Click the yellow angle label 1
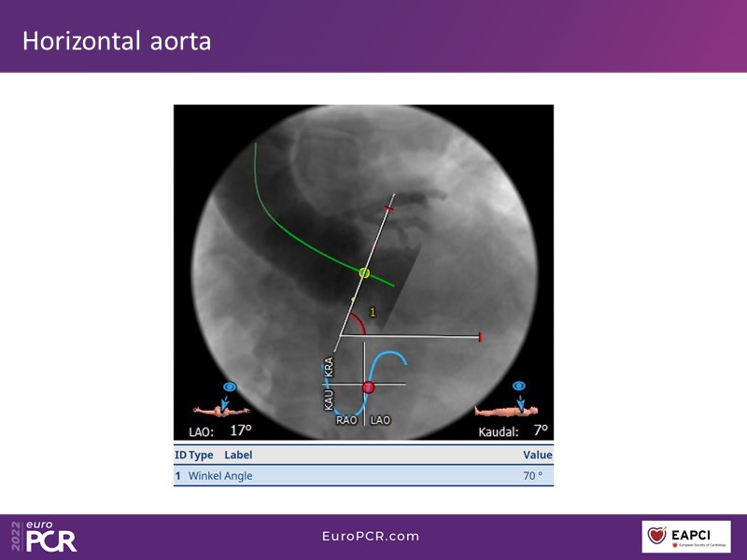The width and height of the screenshot is (747, 560). click(372, 313)
